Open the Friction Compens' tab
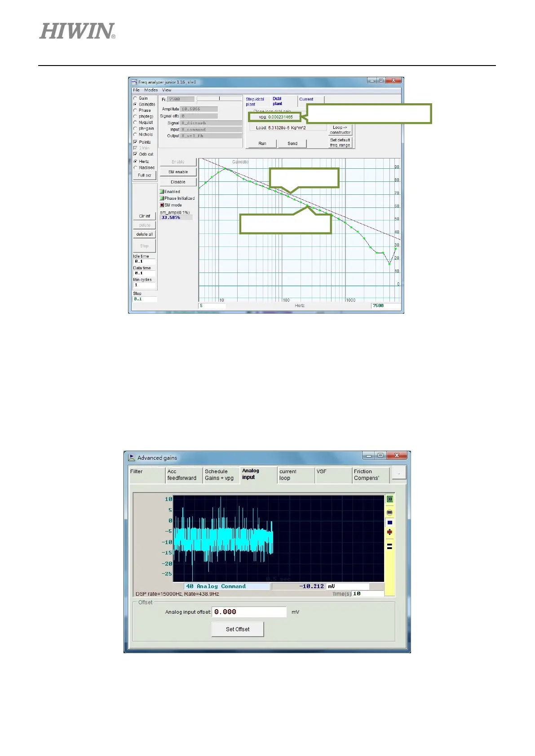The width and height of the screenshot is (535, 756). tap(371, 475)
